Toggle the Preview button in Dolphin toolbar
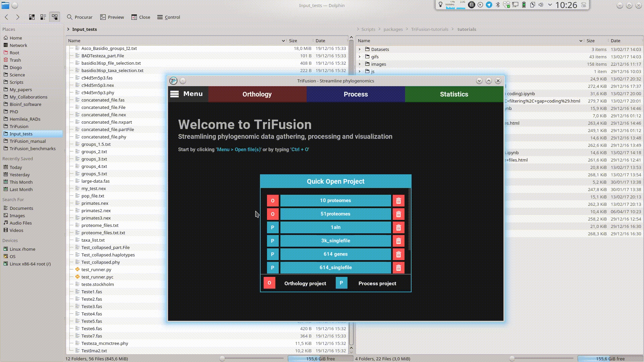 click(112, 17)
